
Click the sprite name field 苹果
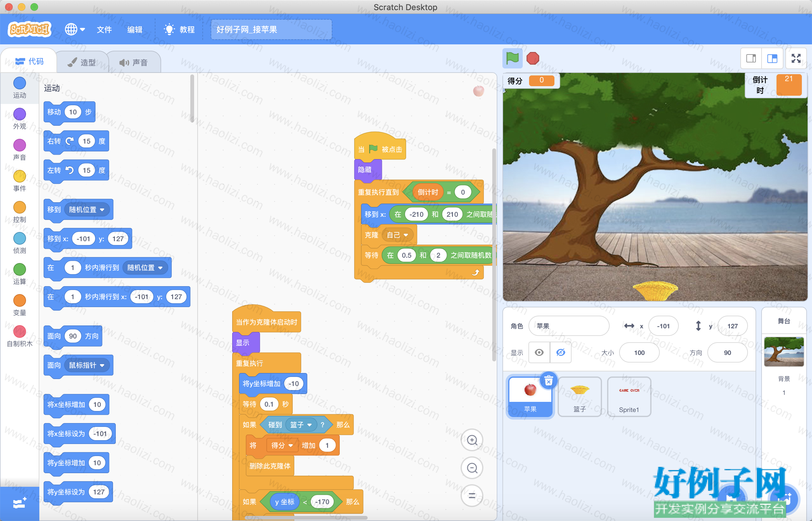569,326
